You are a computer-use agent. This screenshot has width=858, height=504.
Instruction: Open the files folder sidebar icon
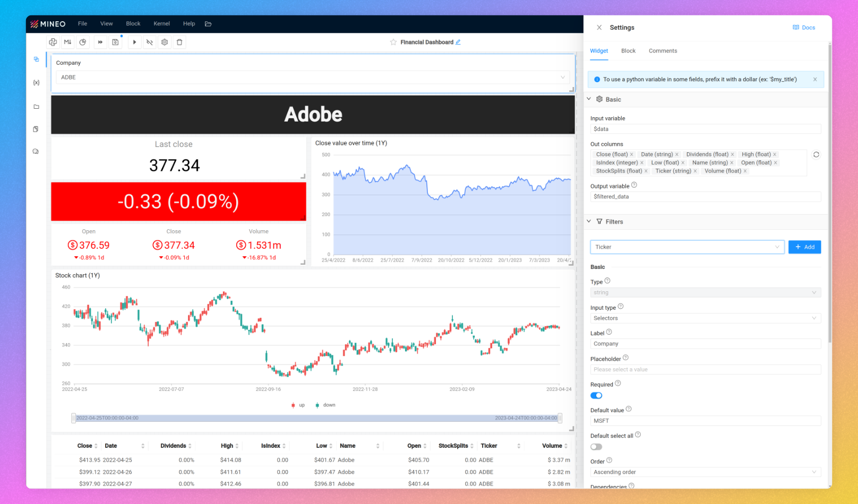tap(36, 107)
